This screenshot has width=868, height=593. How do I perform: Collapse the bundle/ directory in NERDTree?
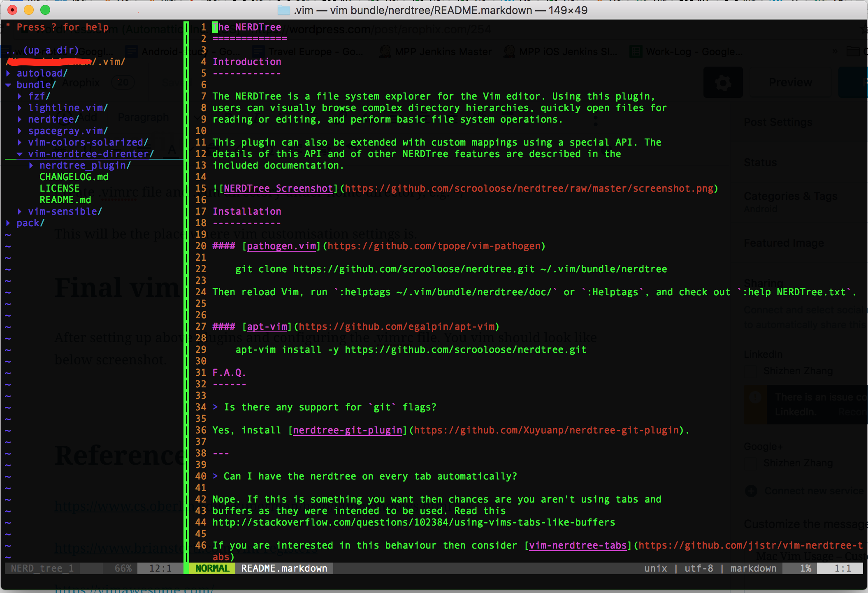(x=9, y=84)
